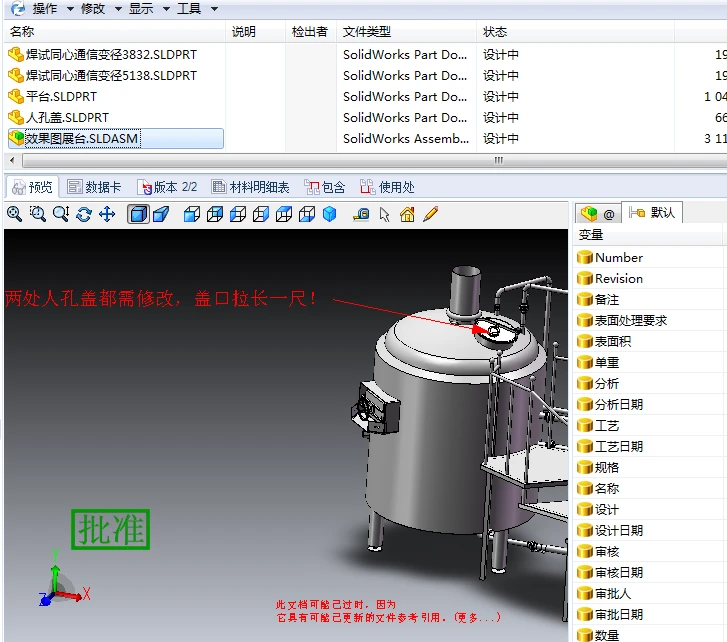Switch to back view cube
The height and width of the screenshot is (642, 727).
pyautogui.click(x=215, y=214)
